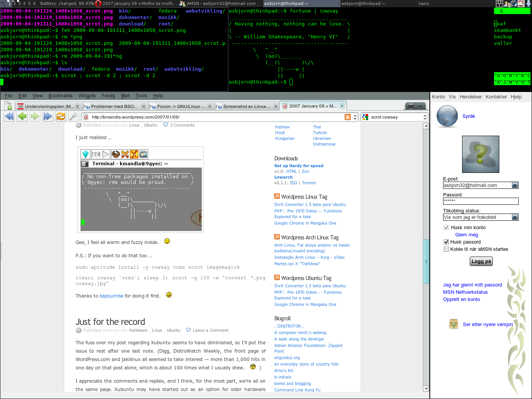Open a new tab in Opera
532x399 pixels.
[x=8, y=106]
